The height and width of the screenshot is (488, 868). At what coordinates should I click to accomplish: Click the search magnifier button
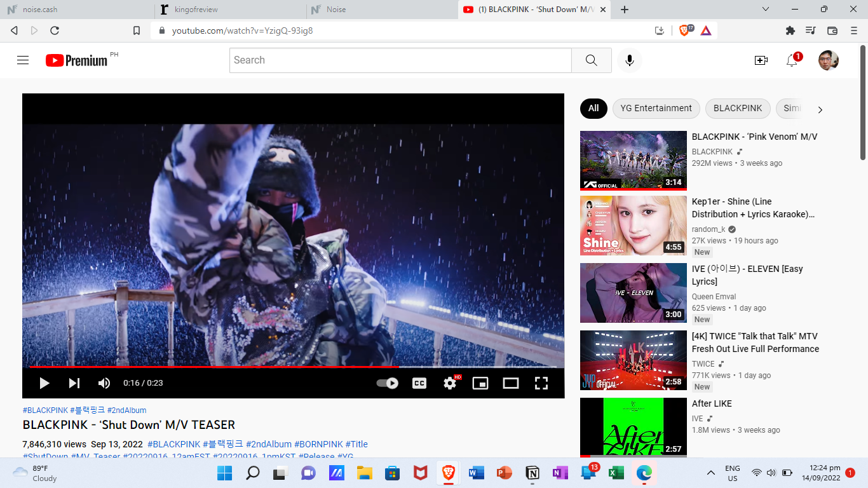(591, 60)
